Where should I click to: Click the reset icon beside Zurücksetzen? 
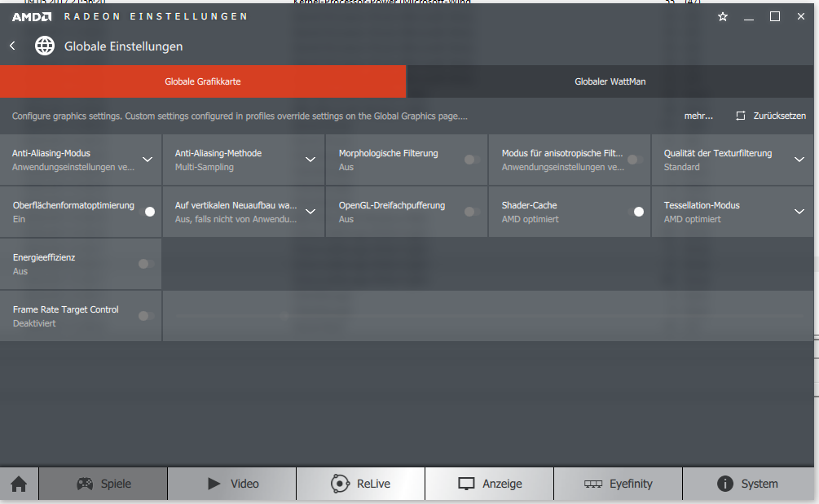[741, 116]
